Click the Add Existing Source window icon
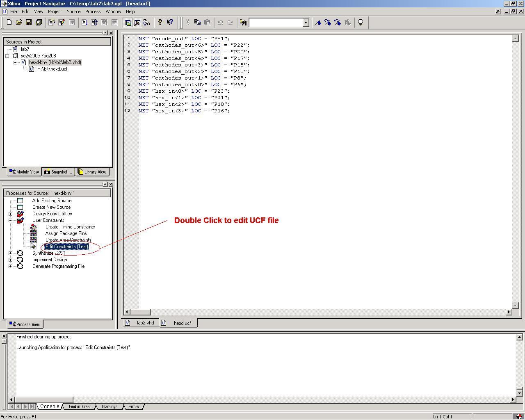Viewport: 525px width, 420px height. [20, 201]
